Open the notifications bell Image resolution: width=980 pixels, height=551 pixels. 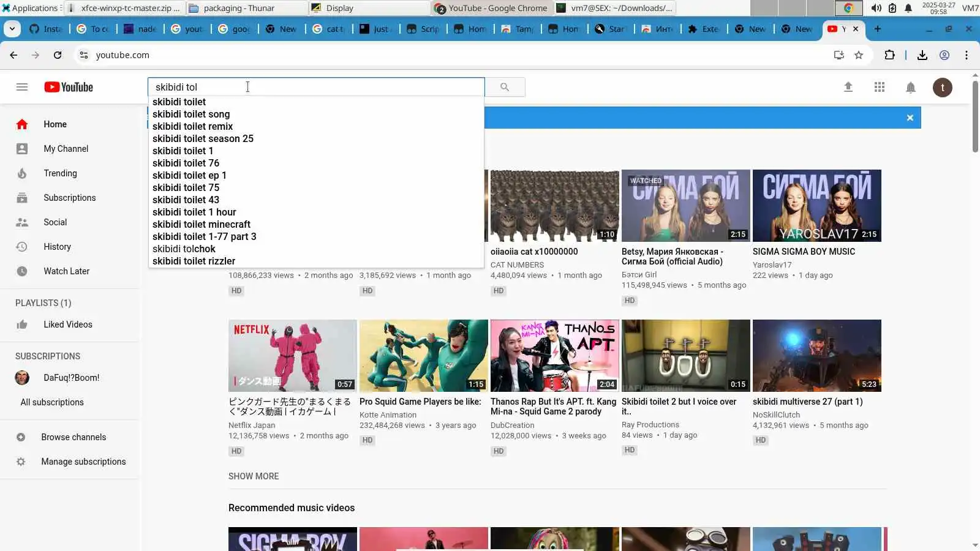(x=911, y=88)
